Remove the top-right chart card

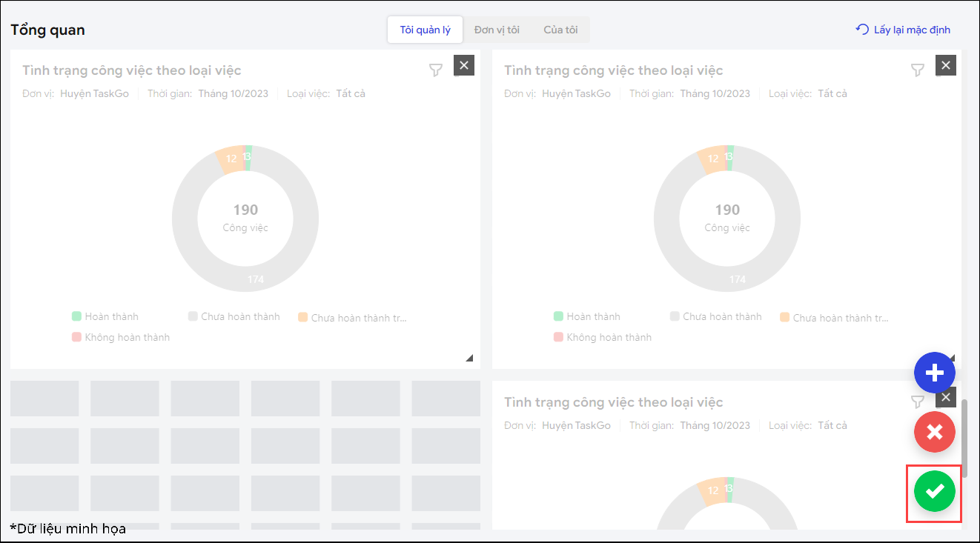coord(946,65)
